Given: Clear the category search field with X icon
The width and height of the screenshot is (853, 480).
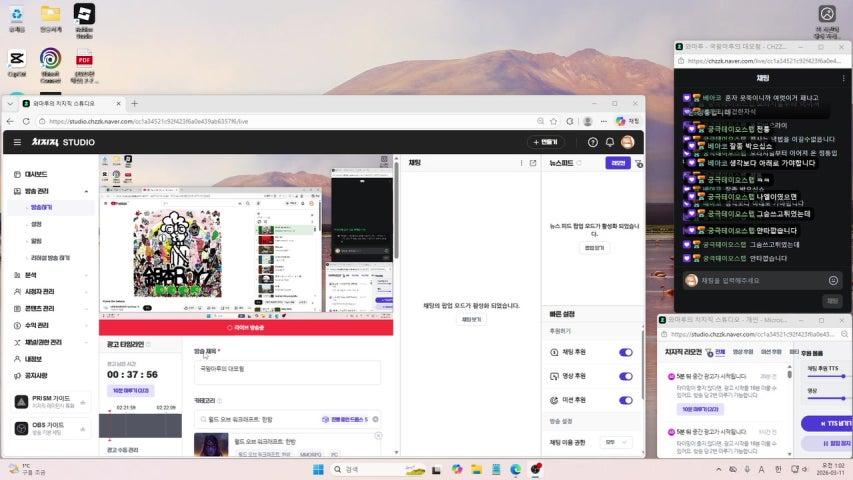Looking at the screenshot, I should tap(375, 419).
